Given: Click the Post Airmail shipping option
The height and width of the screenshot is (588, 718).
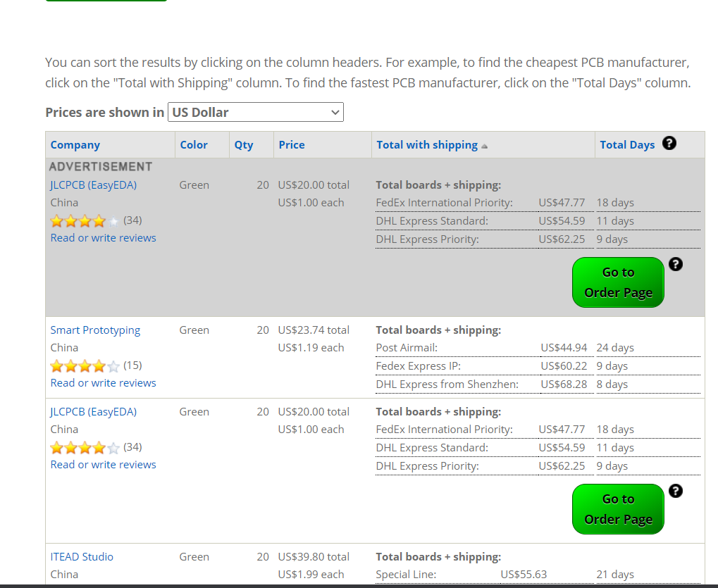Looking at the screenshot, I should (407, 348).
